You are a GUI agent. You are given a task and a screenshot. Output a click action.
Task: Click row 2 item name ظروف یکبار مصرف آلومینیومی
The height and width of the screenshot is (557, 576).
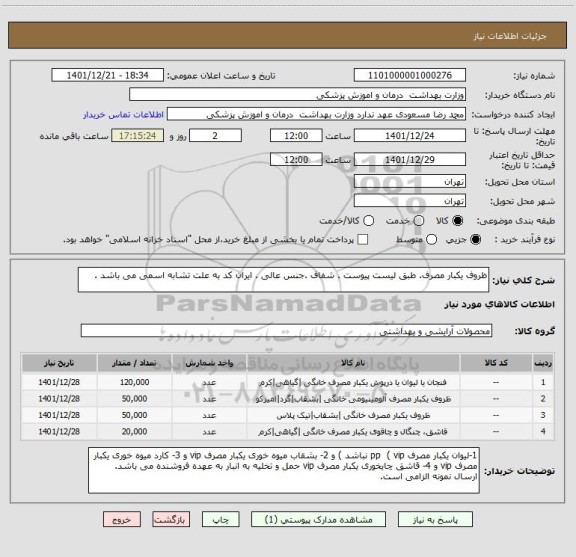click(353, 399)
